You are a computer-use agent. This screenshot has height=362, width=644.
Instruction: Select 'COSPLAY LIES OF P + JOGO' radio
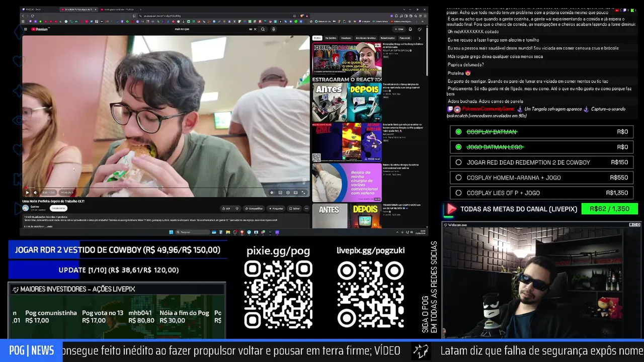click(x=458, y=193)
